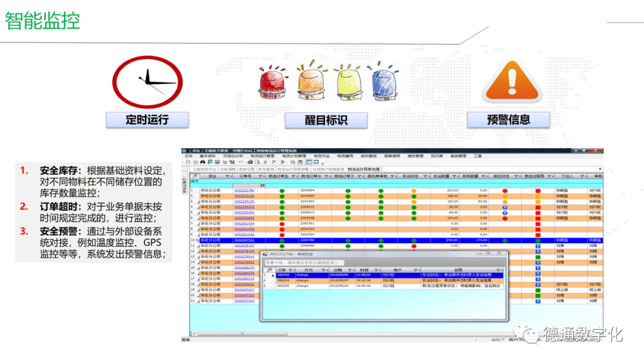Switch to the 物流运行异常处理 tab
Viewport: 644px width, 363px height.
coord(364,169)
